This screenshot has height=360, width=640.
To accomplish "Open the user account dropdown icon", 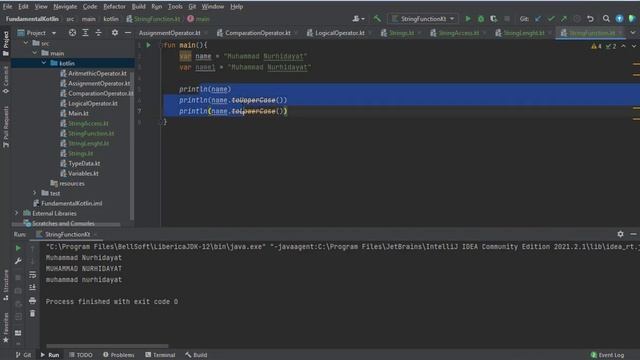I will tap(358, 19).
